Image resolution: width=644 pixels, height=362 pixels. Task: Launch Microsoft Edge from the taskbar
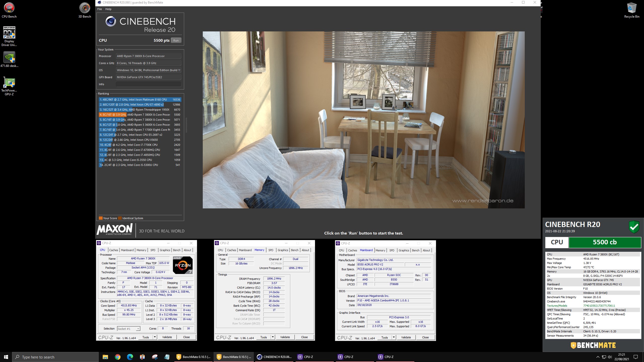point(130,357)
